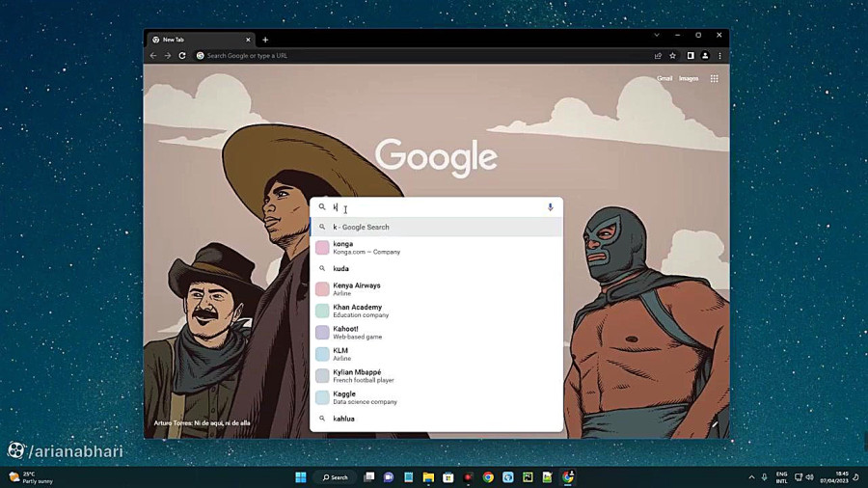The height and width of the screenshot is (488, 868).
Task: Reload the page with the refresh icon
Action: [x=182, y=56]
